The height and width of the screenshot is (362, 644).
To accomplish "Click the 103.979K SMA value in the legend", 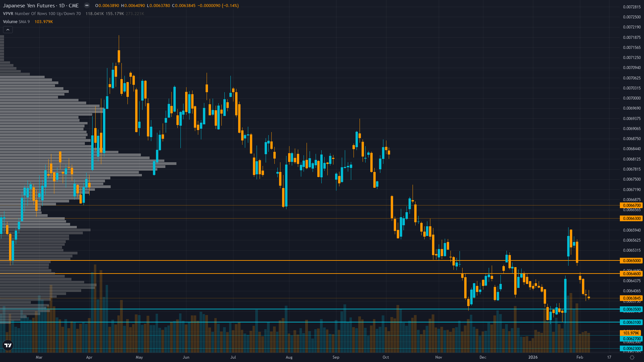I will (x=44, y=21).
